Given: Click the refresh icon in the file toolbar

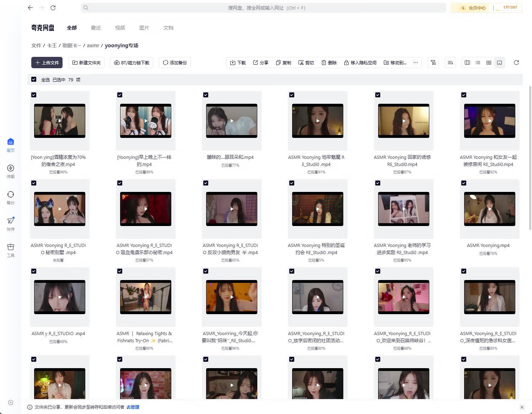Looking at the screenshot, I should pos(516,63).
